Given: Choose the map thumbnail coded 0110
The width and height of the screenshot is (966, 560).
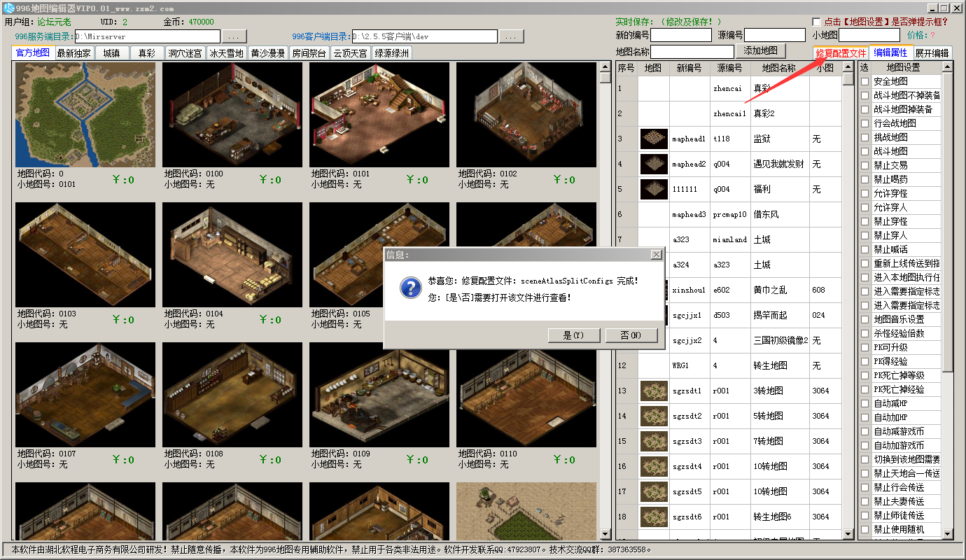Looking at the screenshot, I should click(526, 395).
